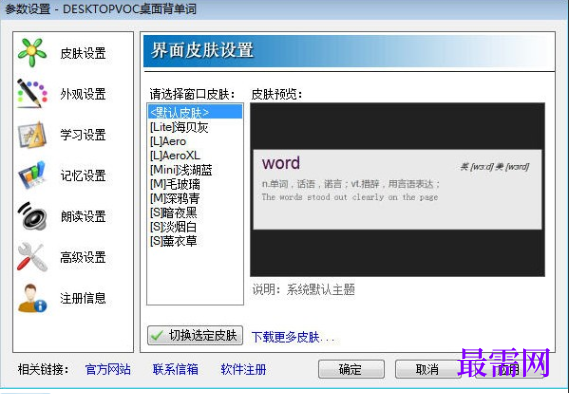Select [S]淡烟白 skin

click(195, 227)
